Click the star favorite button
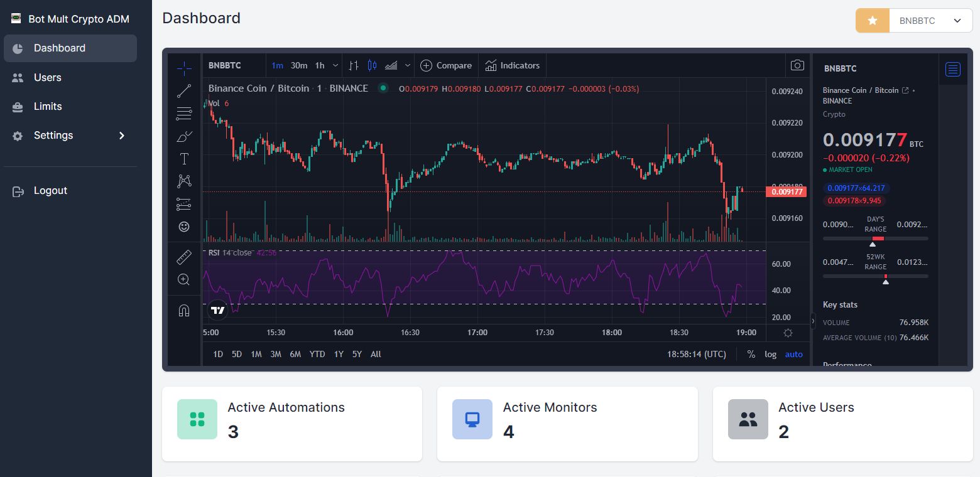Image resolution: width=980 pixels, height=477 pixels. click(x=873, y=21)
